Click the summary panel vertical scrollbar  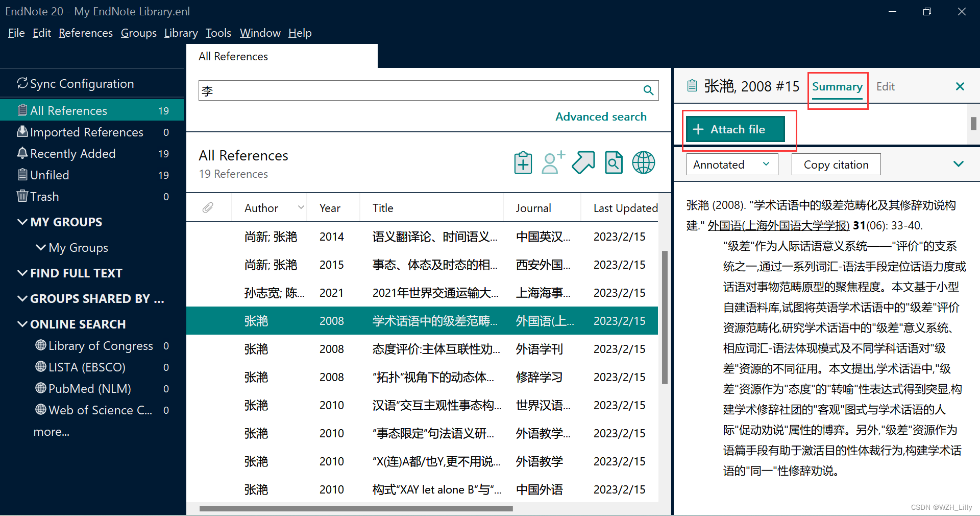[973, 123]
